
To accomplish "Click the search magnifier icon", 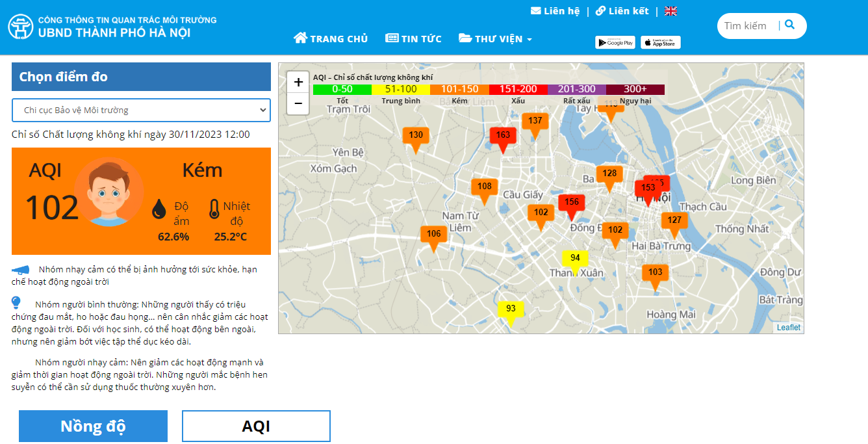I will point(789,25).
